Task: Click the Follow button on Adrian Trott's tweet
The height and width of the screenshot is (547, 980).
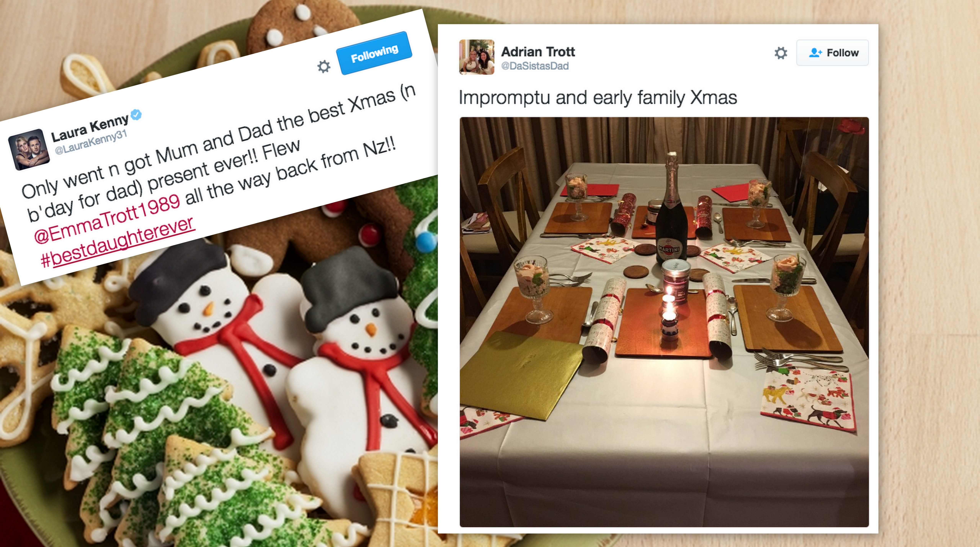Action: [x=832, y=52]
